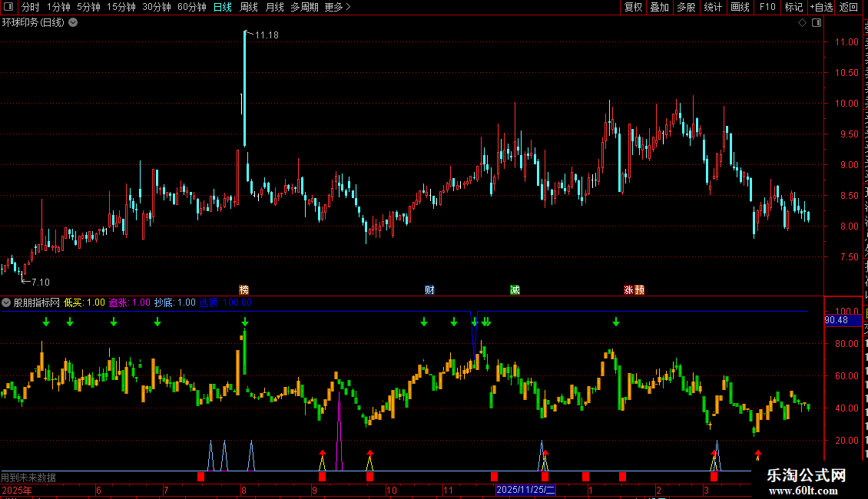Image resolution: width=868 pixels, height=499 pixels.
Task: Select the 5分钟 period
Action: click(88, 7)
